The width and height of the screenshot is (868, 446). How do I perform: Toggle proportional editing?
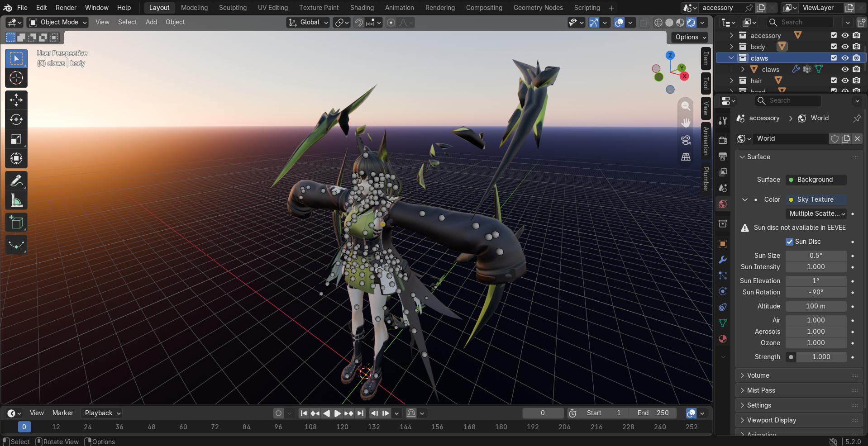click(x=391, y=22)
